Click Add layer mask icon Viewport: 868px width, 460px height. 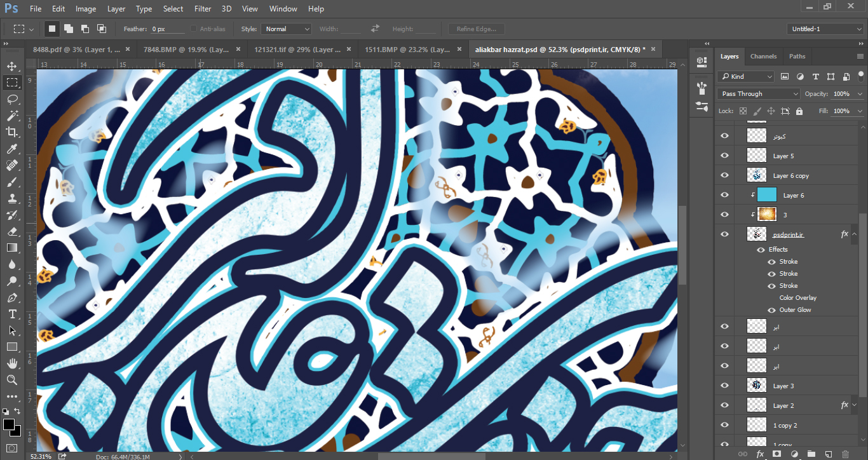[x=776, y=454]
